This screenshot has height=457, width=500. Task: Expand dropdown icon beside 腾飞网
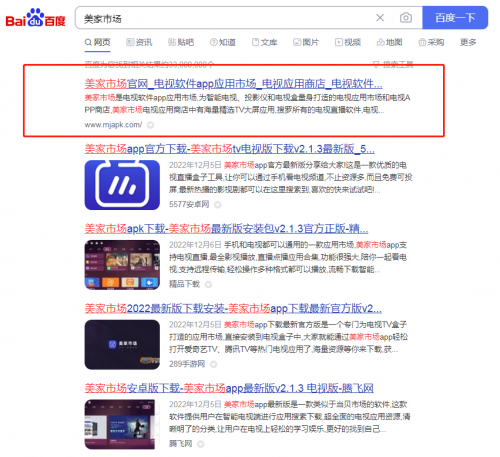[200, 444]
